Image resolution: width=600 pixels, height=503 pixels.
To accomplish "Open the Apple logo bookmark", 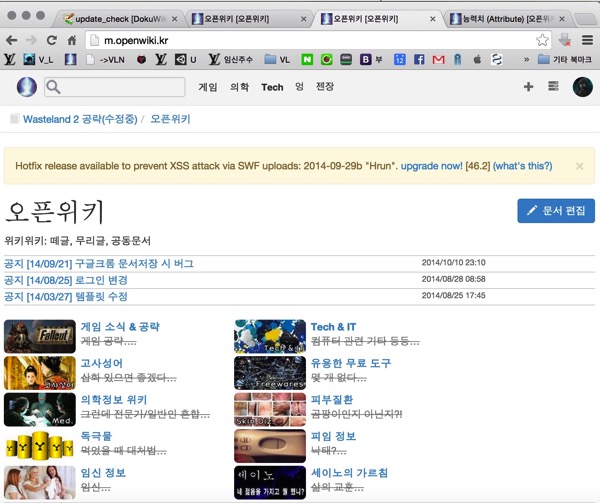I will 477,60.
